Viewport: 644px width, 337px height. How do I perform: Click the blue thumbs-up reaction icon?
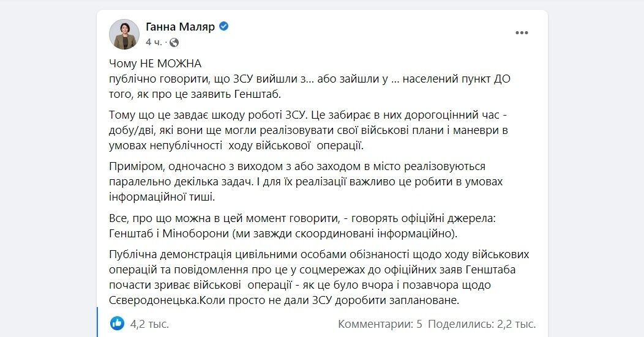117,323
